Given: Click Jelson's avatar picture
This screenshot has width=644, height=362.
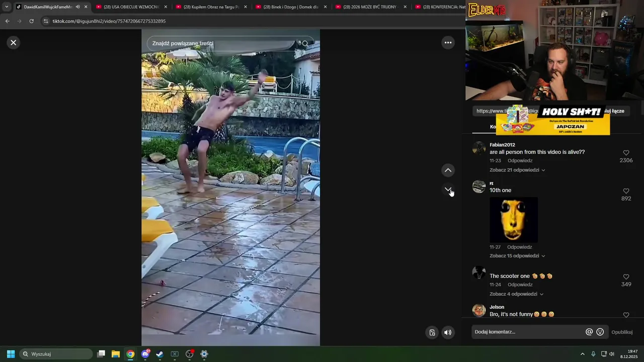Looking at the screenshot, I should coord(479,310).
